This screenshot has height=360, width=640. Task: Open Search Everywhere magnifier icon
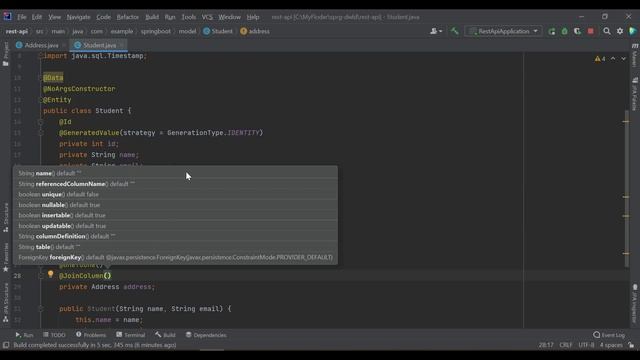pyautogui.click(x=607, y=31)
